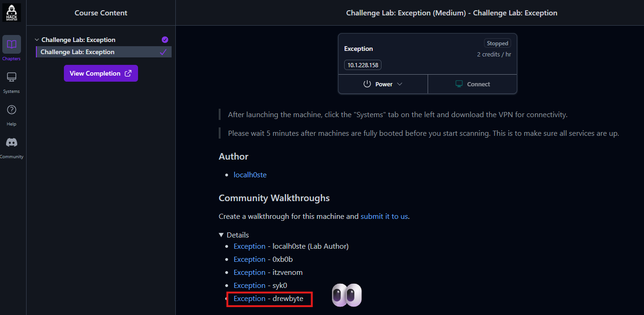Toggle the lesson completion checkmark

click(x=163, y=52)
